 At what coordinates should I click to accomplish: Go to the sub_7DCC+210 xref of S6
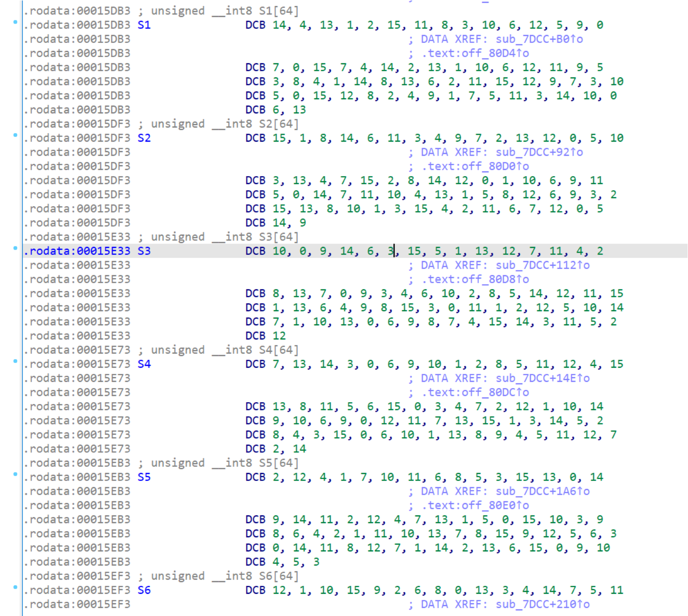(x=542, y=605)
